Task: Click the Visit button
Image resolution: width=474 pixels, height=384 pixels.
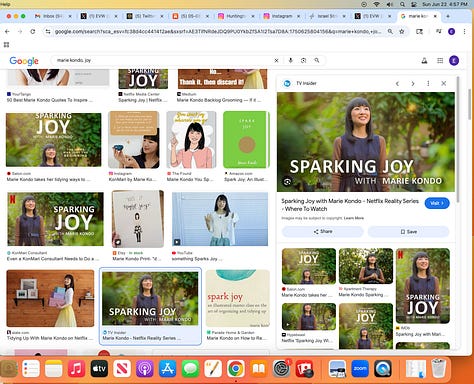Action: 437,203
